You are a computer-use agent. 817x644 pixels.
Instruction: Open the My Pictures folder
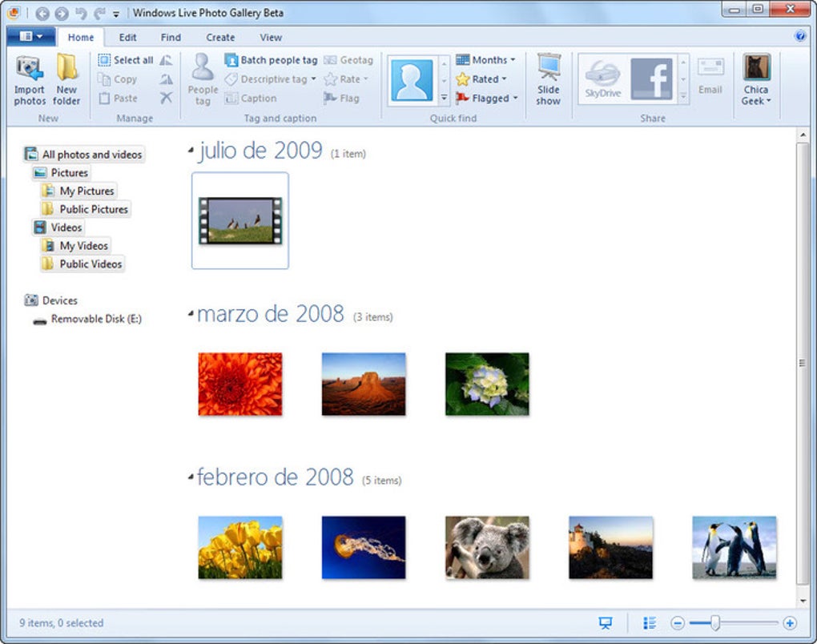coord(78,191)
